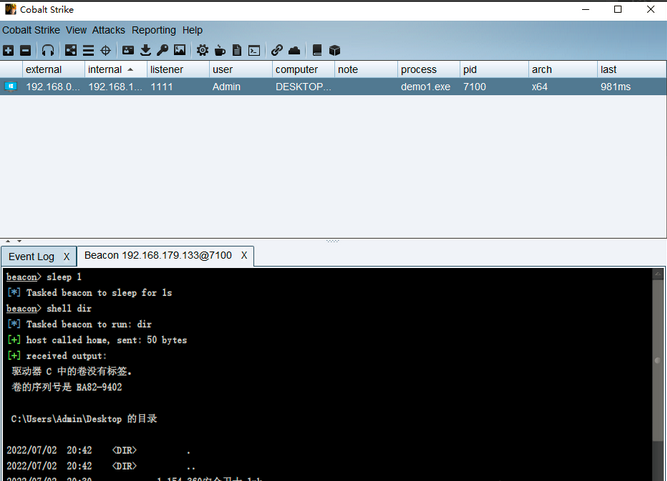Sort sessions by pid column header

(493, 70)
